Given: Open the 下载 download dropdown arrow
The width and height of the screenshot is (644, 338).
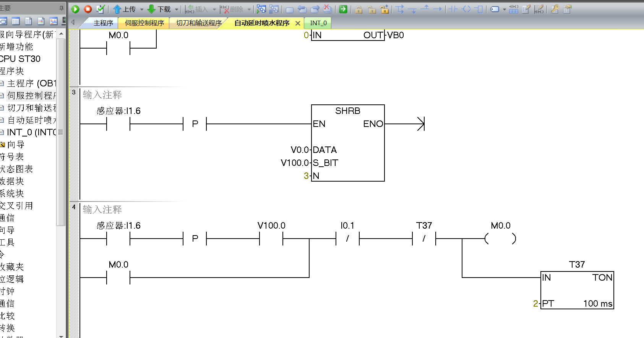Looking at the screenshot, I should [177, 10].
